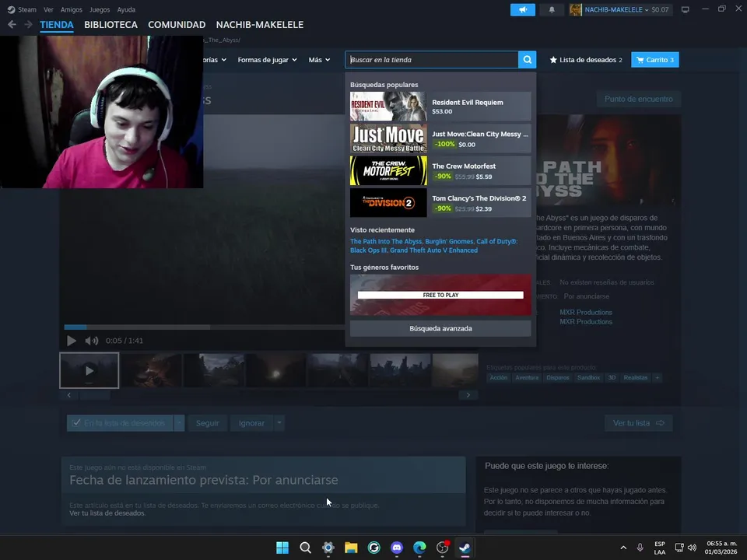Open Windows Start menu

click(x=282, y=548)
